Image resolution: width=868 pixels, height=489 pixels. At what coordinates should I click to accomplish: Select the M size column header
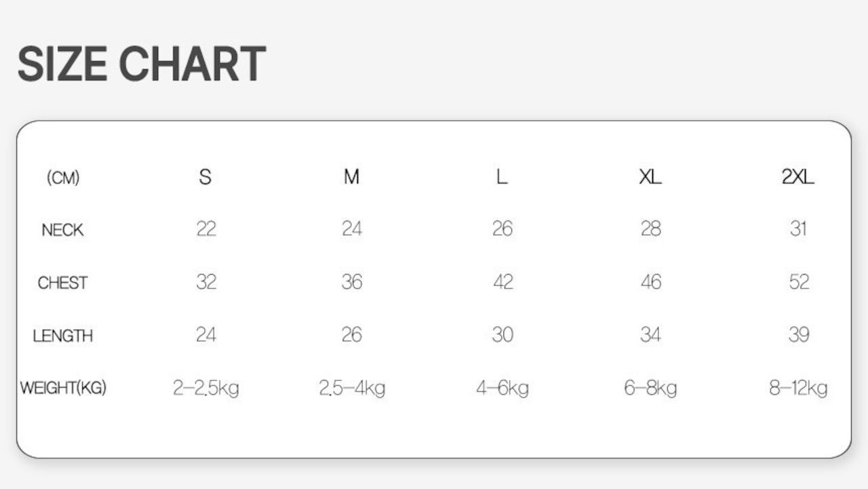(351, 177)
